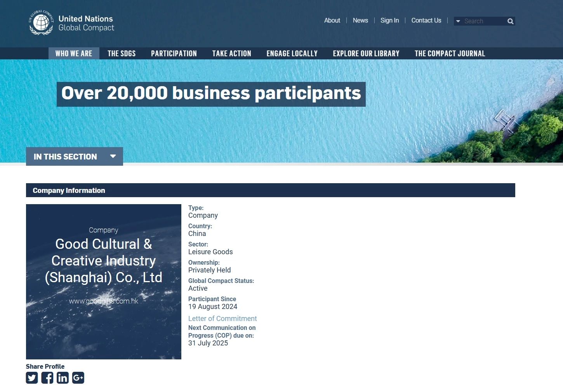
Task: Share profile on Facebook
Action: pyautogui.click(x=47, y=378)
